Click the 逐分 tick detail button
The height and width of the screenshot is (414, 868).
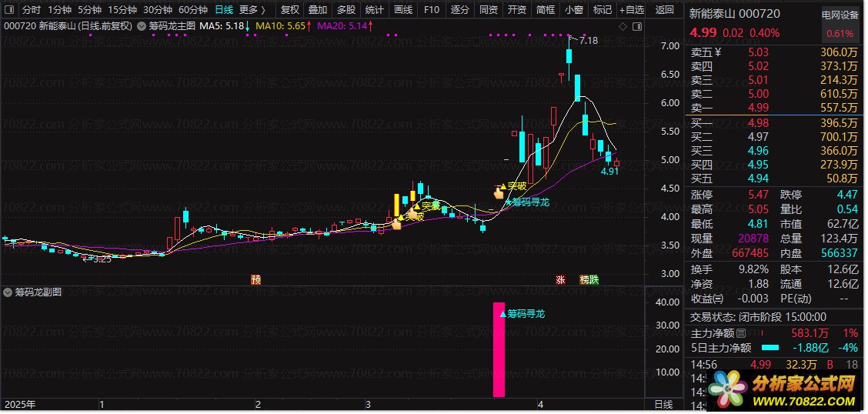coord(459,9)
